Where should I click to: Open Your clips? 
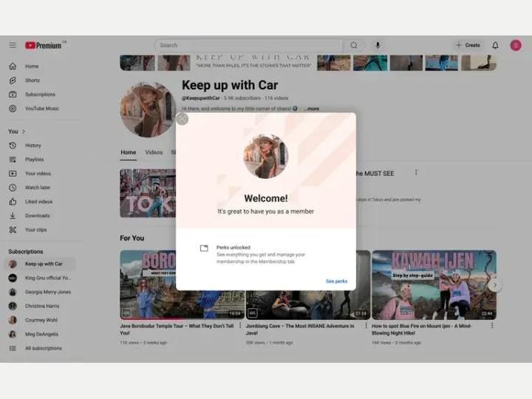38,230
